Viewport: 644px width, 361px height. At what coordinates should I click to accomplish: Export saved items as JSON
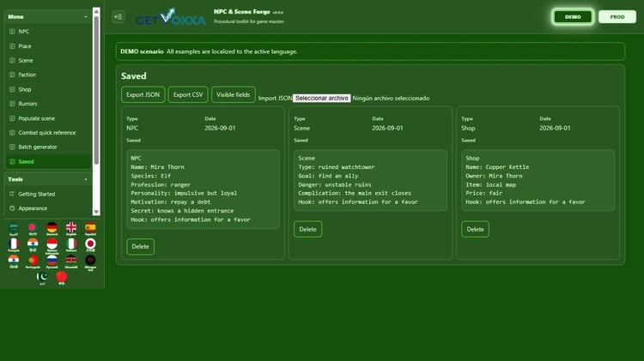(x=143, y=95)
